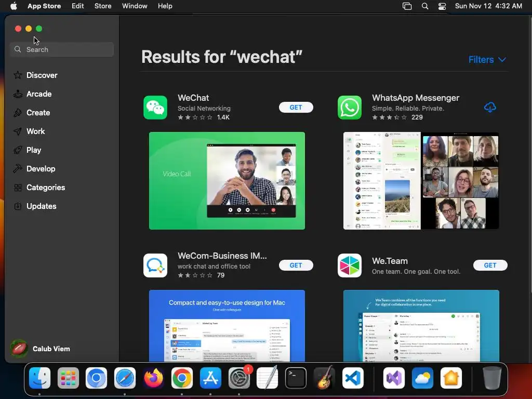Open the Store menu
Screen dimensions: 532x399
click(103, 6)
